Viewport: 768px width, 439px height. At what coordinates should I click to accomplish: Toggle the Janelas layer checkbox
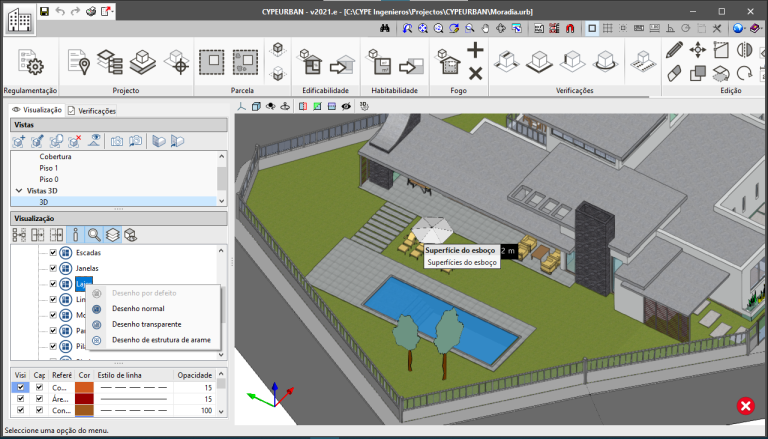pos(53,269)
